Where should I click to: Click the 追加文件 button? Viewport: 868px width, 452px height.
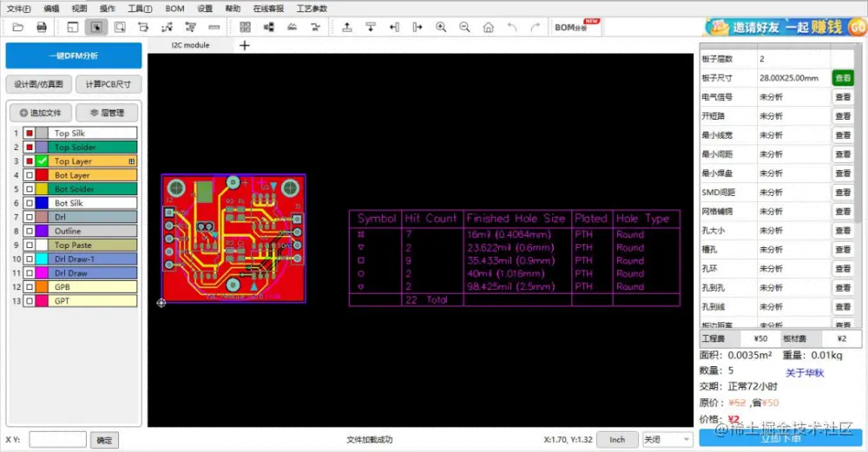pos(41,113)
